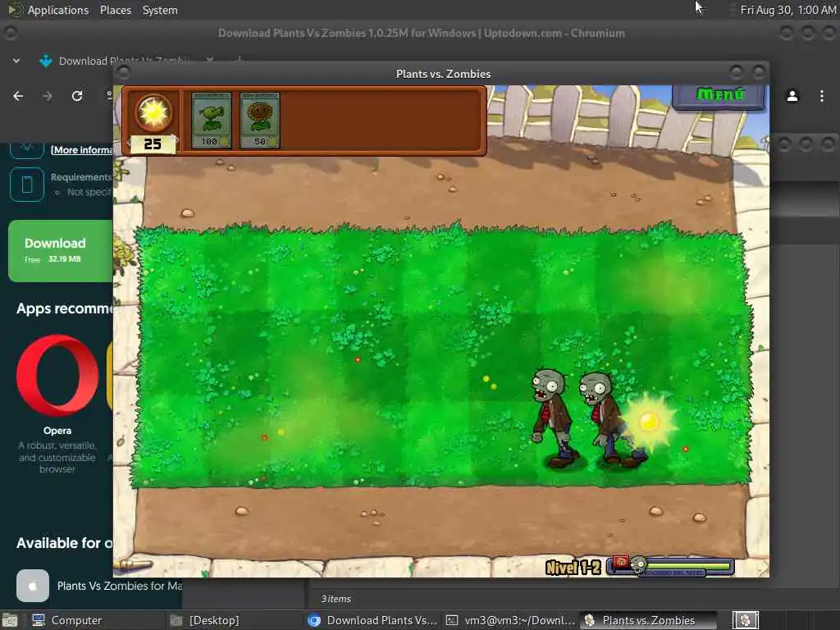Open Plants Vs Zombies for Mac link
This screenshot has width=840, height=630.
120,586
